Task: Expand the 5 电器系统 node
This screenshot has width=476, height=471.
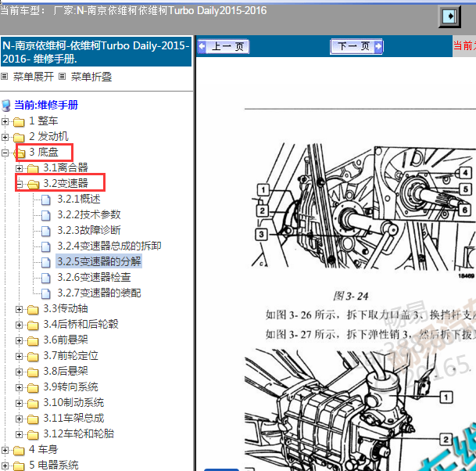Action: coord(5,466)
